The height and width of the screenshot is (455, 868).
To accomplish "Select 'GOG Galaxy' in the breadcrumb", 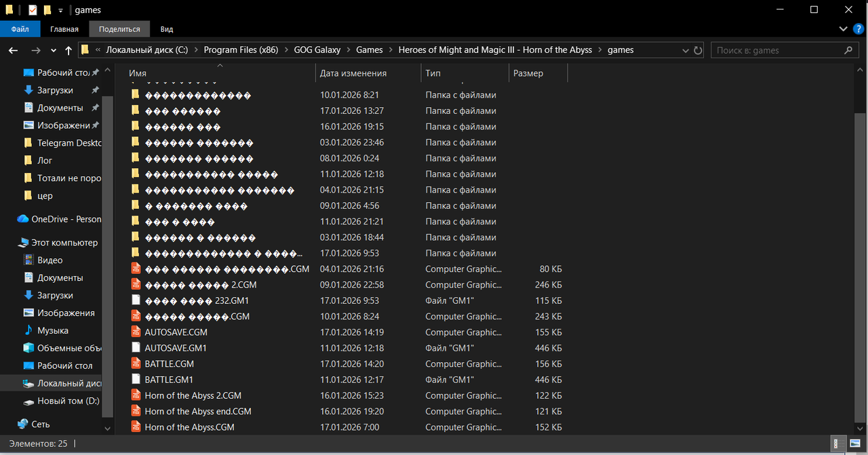I will (317, 50).
